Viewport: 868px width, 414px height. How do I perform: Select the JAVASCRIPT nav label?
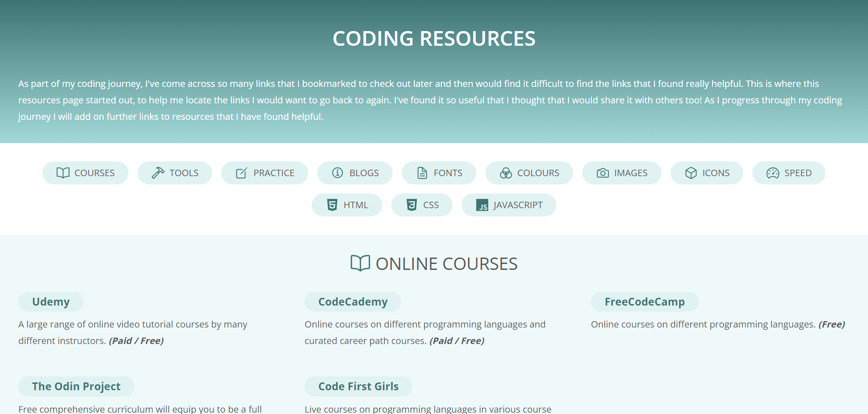pos(518,205)
